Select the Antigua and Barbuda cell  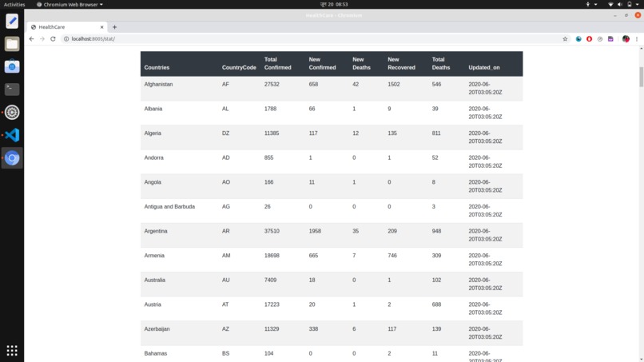pos(169,207)
